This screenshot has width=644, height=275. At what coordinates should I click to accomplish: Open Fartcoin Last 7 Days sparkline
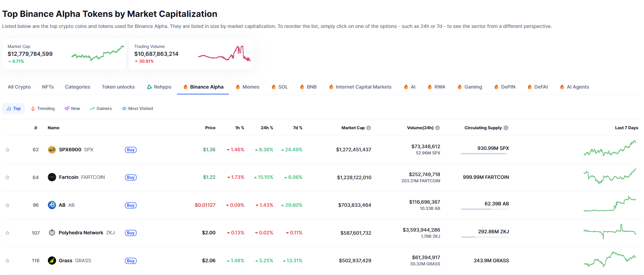[610, 176]
